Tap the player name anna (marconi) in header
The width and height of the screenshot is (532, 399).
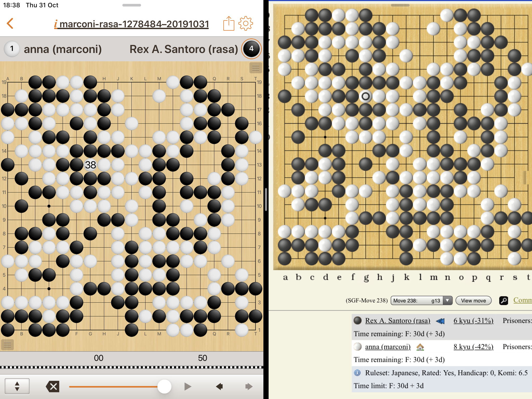click(63, 49)
